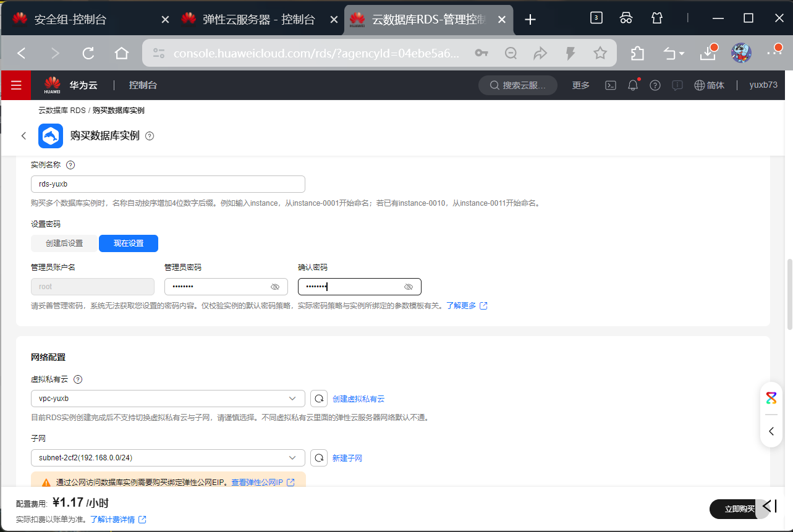Click the page vertical scrollbar
Viewport: 793px width, 532px height.
pyautogui.click(x=789, y=293)
